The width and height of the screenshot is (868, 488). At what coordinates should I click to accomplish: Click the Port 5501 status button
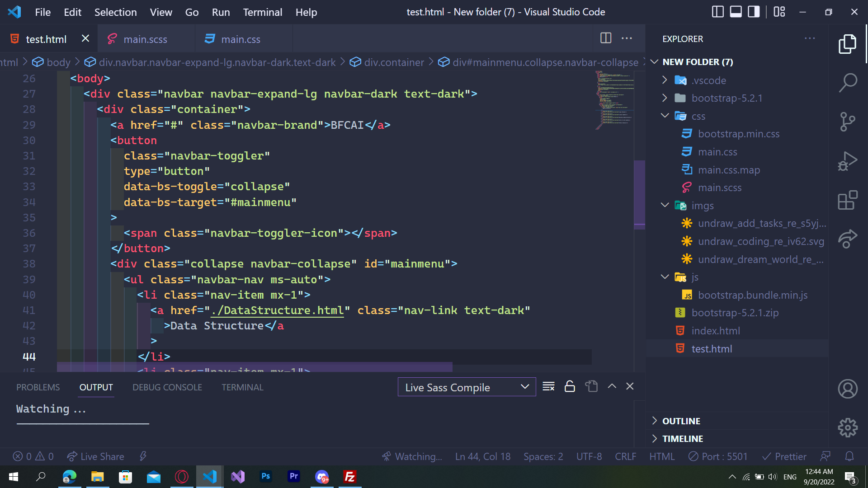coord(718,456)
